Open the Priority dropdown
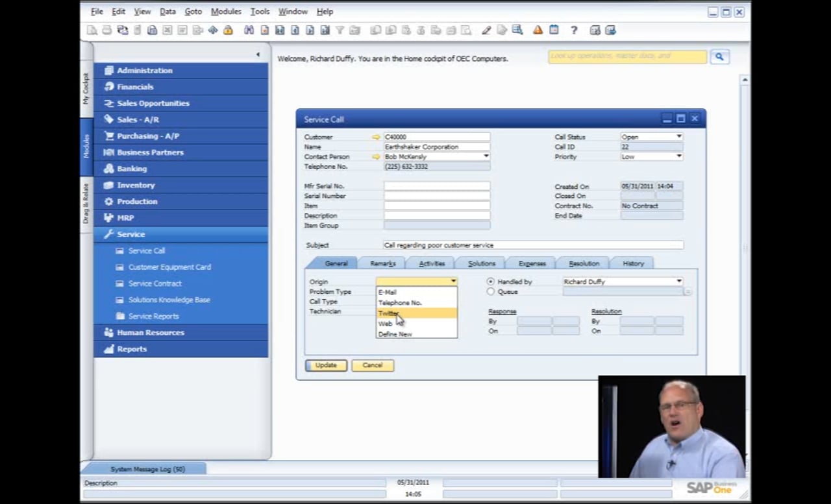831x504 pixels. point(679,156)
